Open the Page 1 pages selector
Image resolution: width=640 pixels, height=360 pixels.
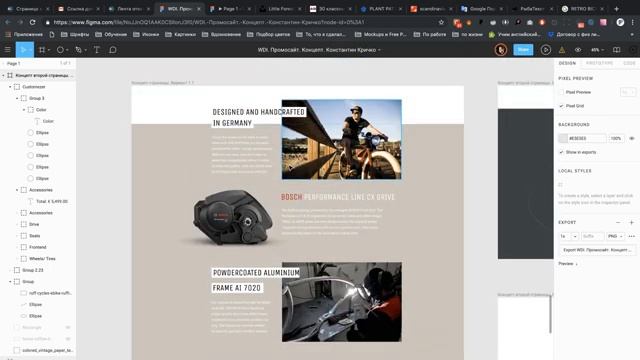(13, 63)
